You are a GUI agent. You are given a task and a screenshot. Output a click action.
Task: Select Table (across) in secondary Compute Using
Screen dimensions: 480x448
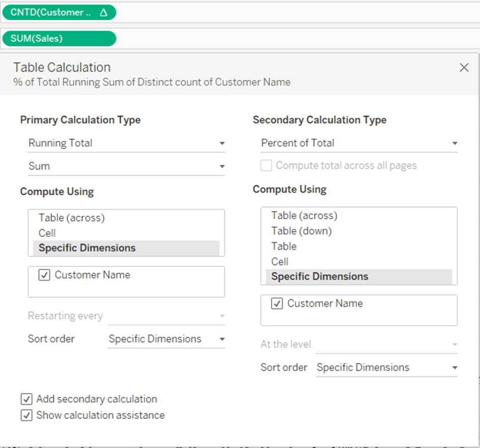304,216
